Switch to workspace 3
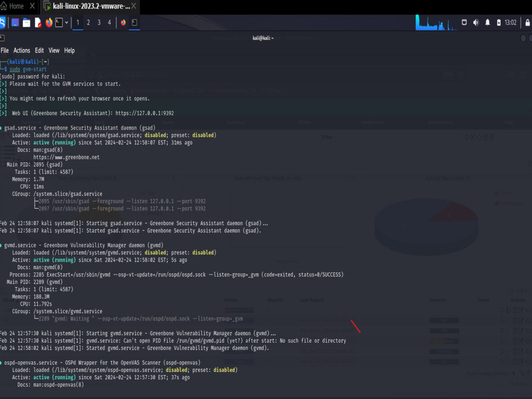 tap(99, 22)
